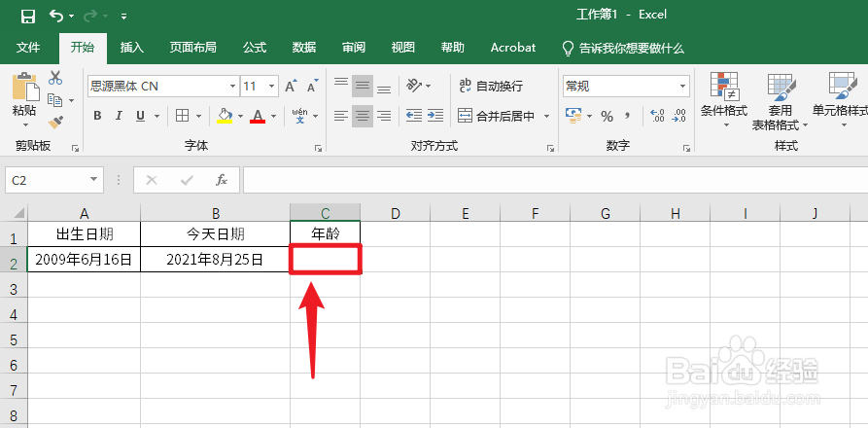Select Align Right icon
The height and width of the screenshot is (428, 868).
(x=384, y=116)
